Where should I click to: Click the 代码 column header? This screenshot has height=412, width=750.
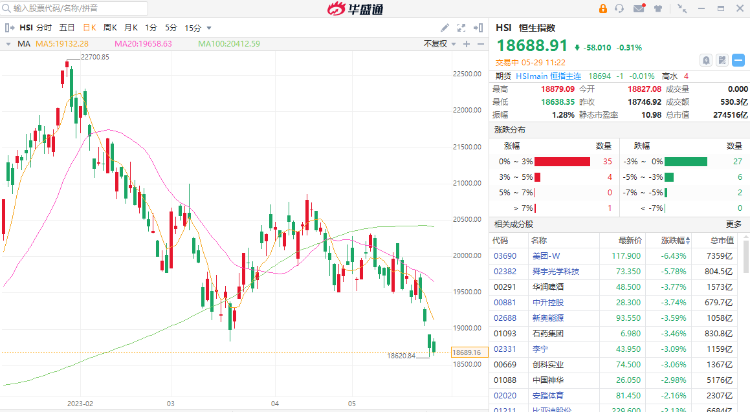pyautogui.click(x=500, y=240)
